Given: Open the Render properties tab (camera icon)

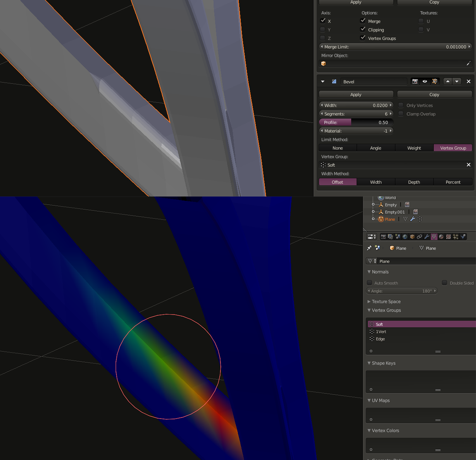Looking at the screenshot, I should 383,237.
